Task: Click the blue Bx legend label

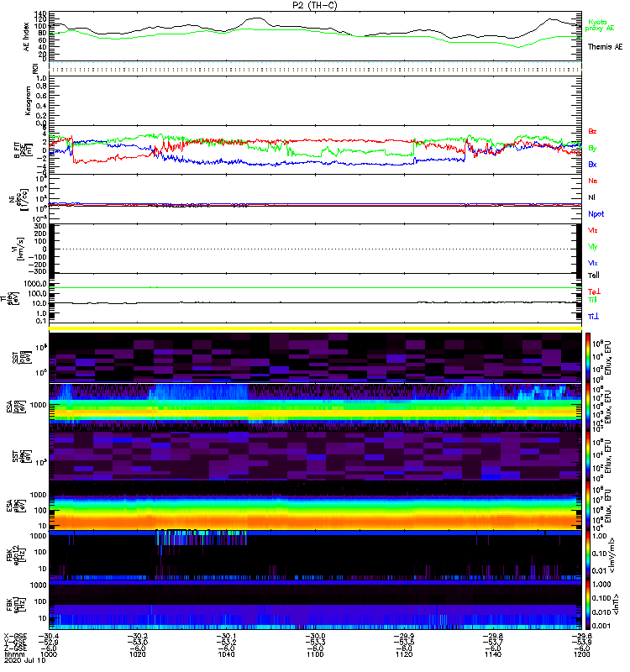Action: (x=592, y=164)
